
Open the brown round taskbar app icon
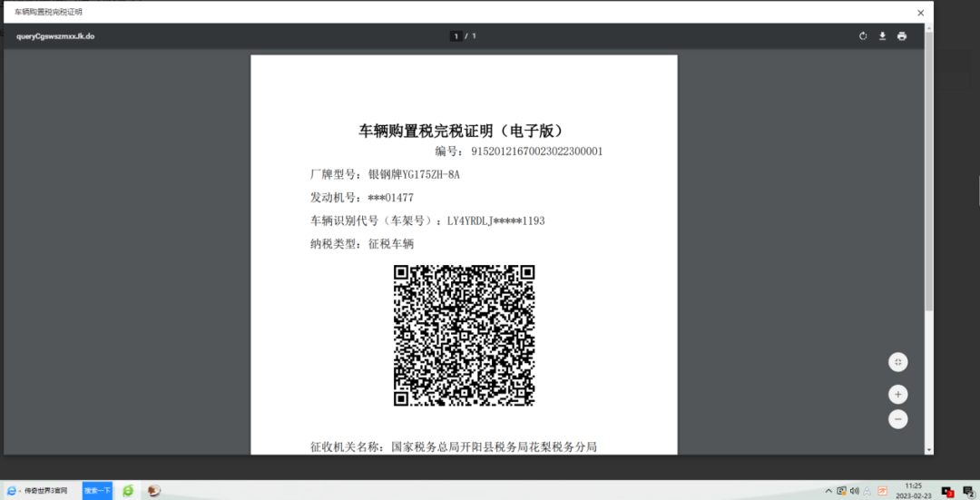pyautogui.click(x=153, y=491)
